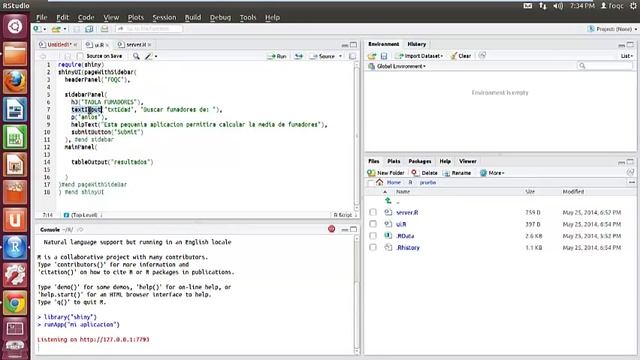Open Firefox from the Ubuntu launcher

(x=15, y=82)
